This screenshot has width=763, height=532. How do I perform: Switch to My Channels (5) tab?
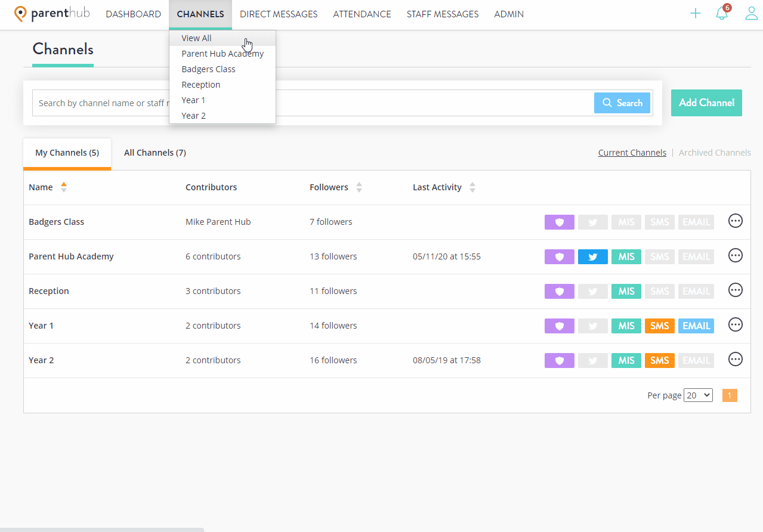pyautogui.click(x=67, y=153)
